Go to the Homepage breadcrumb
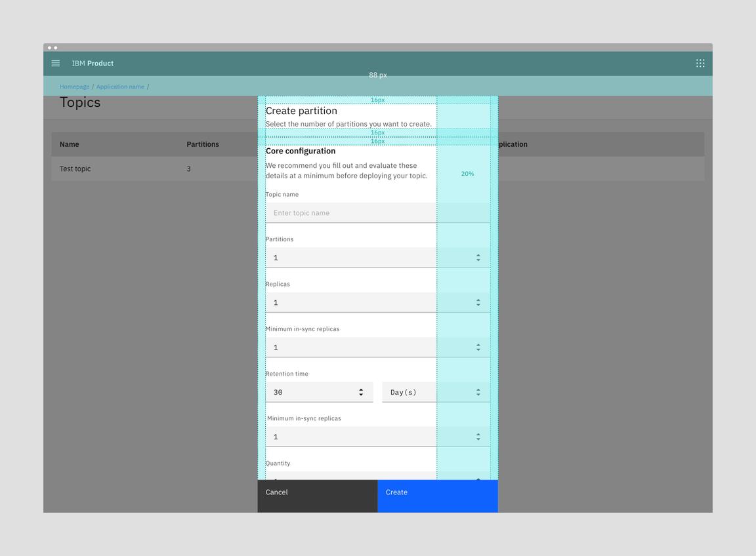 coord(74,87)
